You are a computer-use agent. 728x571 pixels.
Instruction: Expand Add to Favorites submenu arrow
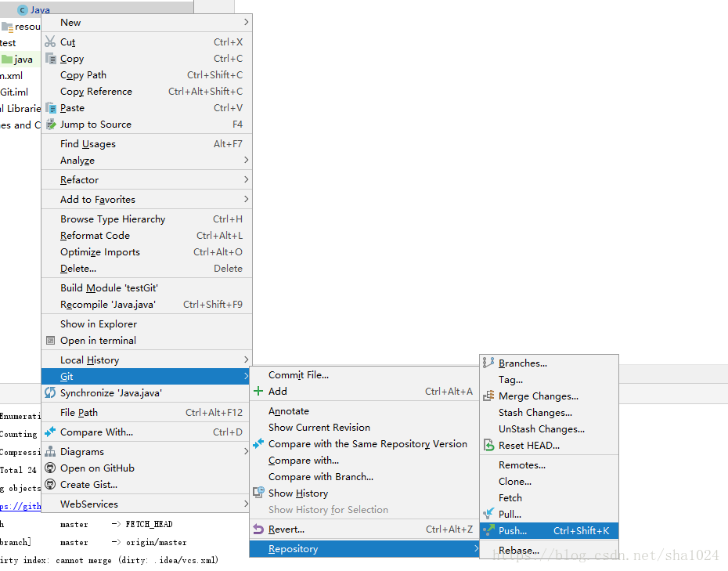tap(246, 199)
